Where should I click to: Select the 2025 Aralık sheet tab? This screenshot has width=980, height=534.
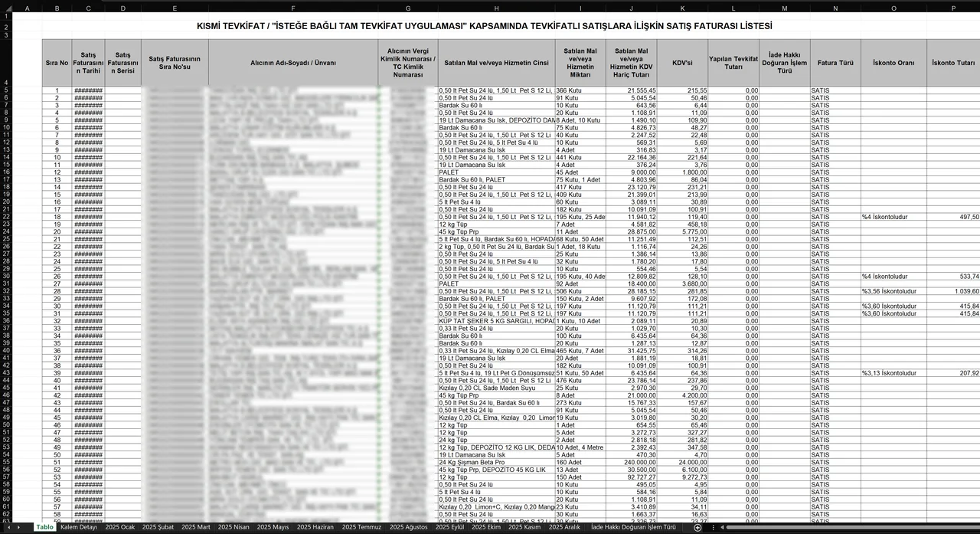pos(563,528)
